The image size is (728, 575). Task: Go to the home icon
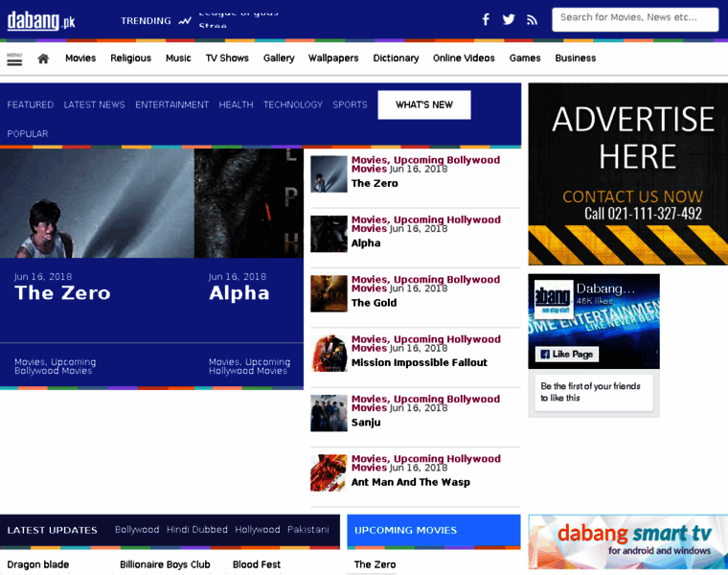[x=43, y=58]
